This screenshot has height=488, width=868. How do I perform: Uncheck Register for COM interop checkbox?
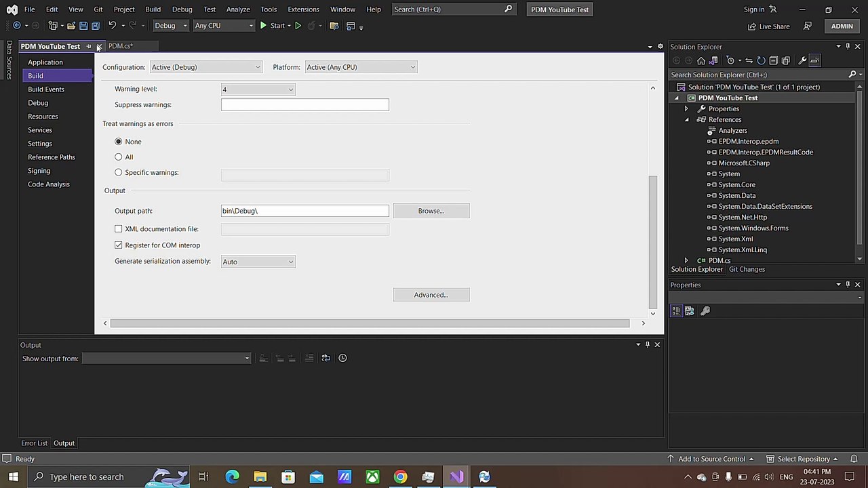coord(119,245)
